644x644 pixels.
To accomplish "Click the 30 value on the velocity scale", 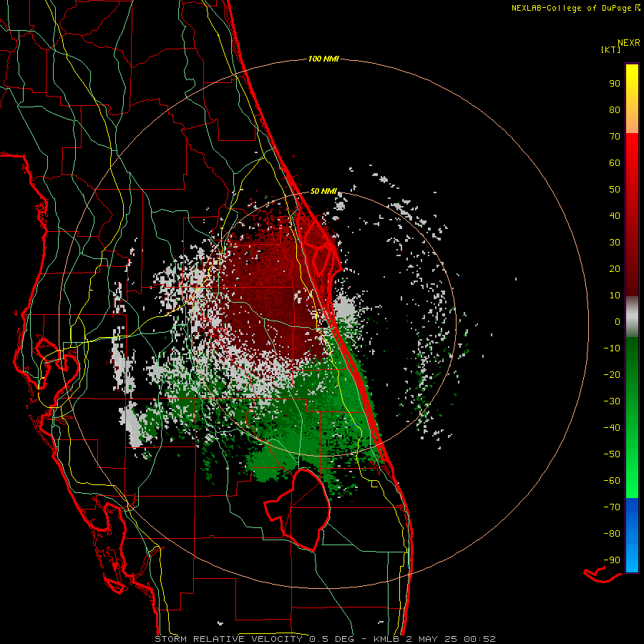I will (615, 243).
